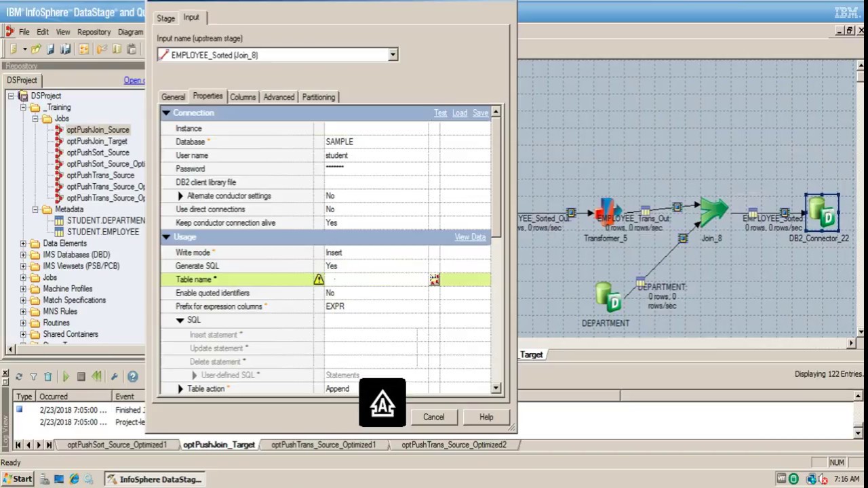Switch to the Columns tab

pos(243,97)
